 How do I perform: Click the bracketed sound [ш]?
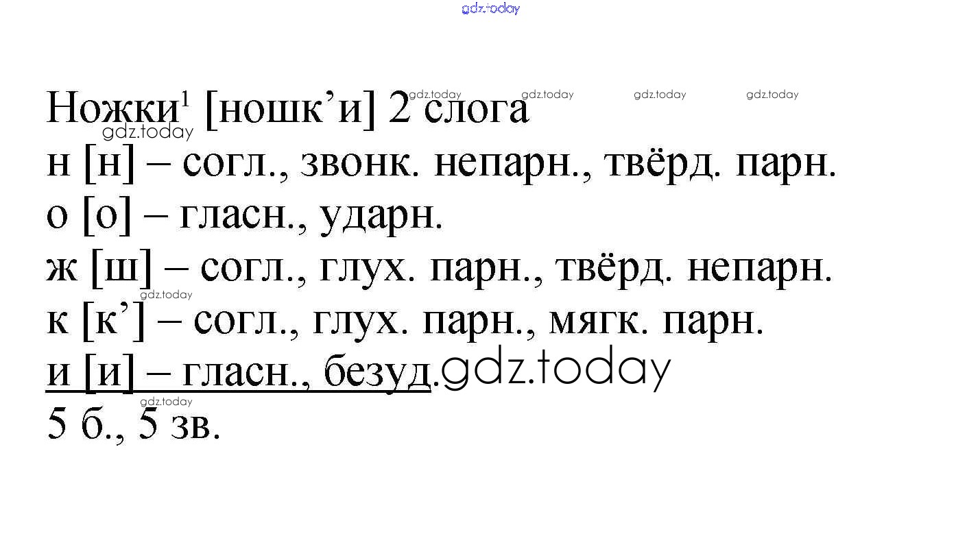click(120, 269)
